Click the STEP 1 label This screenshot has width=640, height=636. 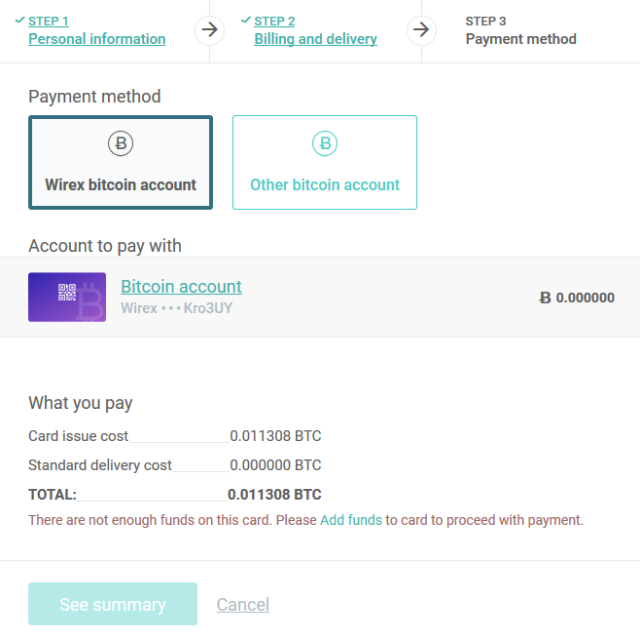pos(49,21)
